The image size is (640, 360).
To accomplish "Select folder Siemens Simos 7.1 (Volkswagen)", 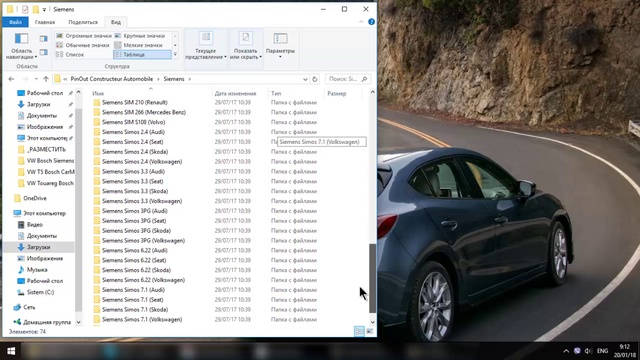I will click(142, 320).
